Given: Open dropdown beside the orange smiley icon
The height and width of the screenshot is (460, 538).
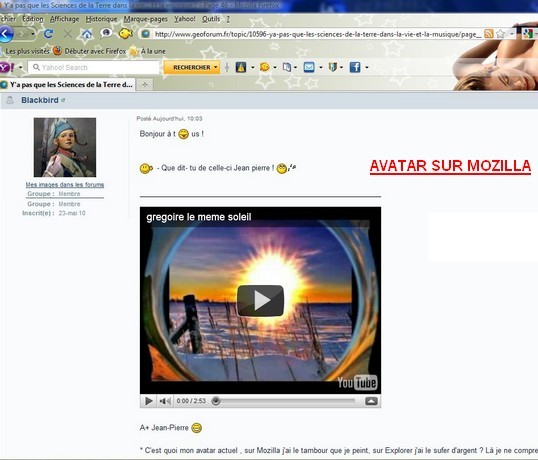Looking at the screenshot, I should click(275, 67).
